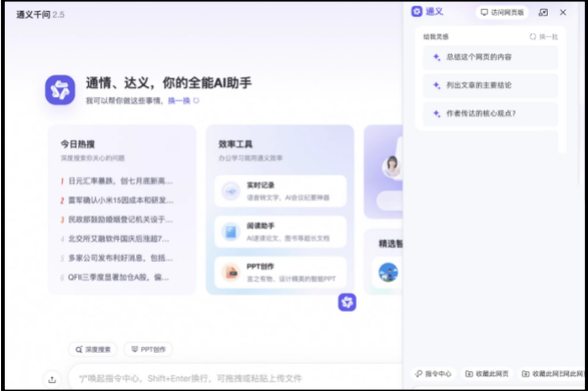Click the 效率工具 card heading

(x=235, y=144)
